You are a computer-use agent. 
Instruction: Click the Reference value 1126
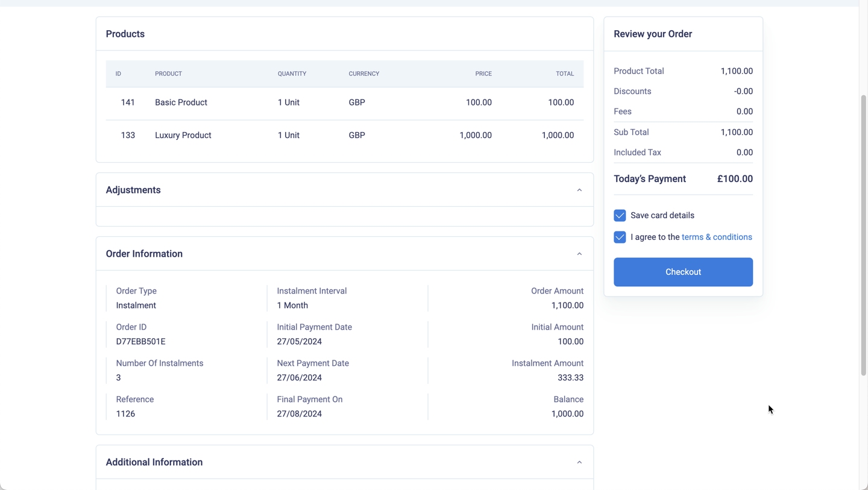pyautogui.click(x=125, y=413)
